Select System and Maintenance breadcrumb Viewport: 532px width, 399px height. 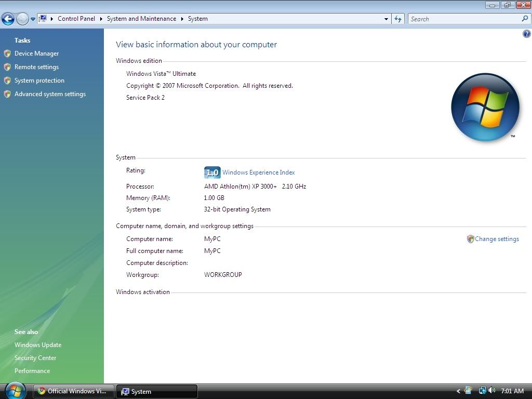tap(141, 19)
